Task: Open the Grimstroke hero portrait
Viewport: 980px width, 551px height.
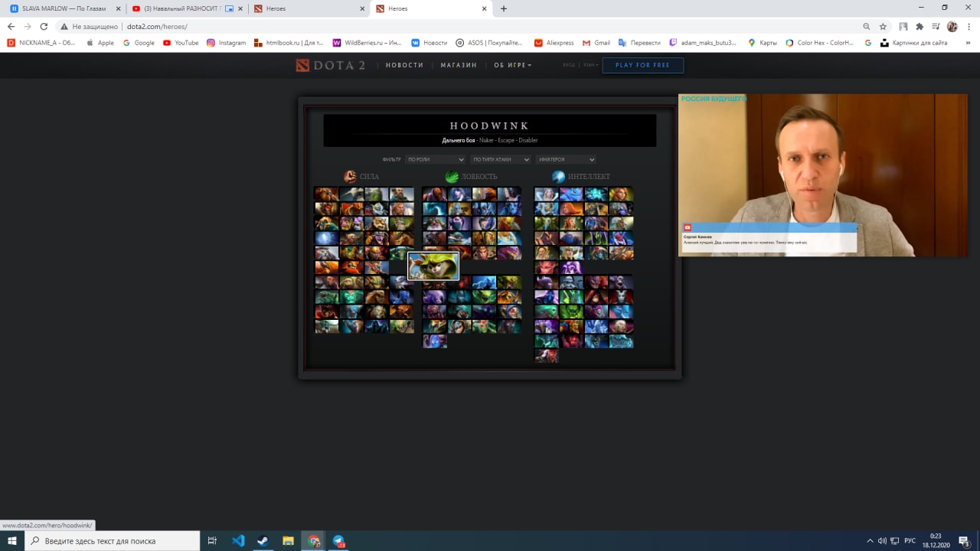Action: 547,356
